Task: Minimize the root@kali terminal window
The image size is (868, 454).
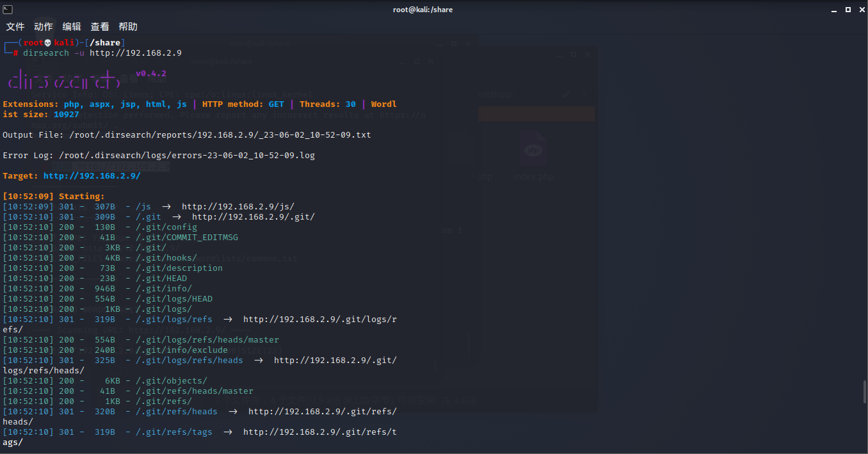Action: (x=835, y=10)
